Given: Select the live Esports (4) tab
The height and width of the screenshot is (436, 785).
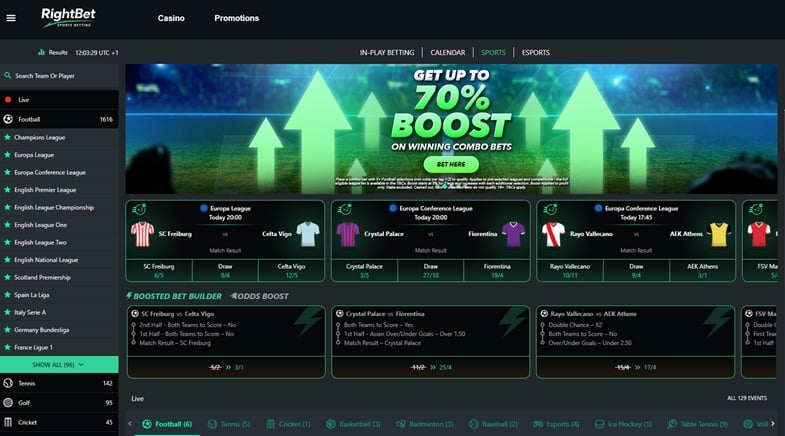Looking at the screenshot, I should click(x=556, y=424).
